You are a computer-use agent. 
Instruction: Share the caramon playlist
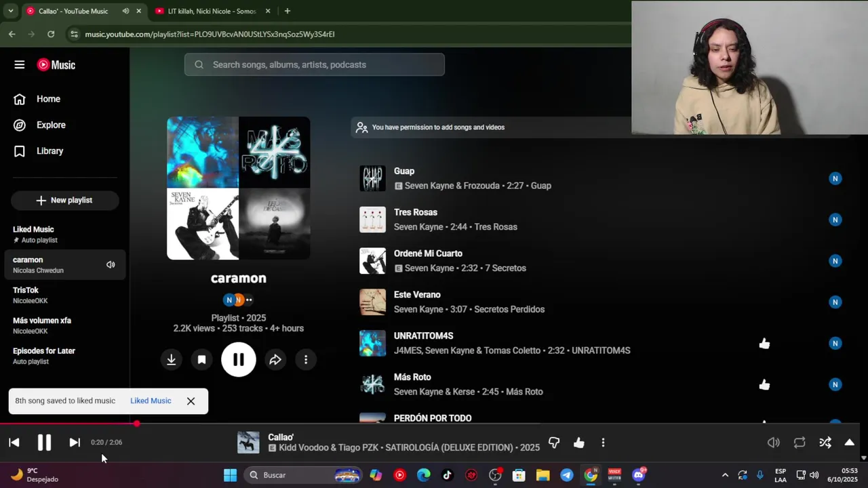275,360
